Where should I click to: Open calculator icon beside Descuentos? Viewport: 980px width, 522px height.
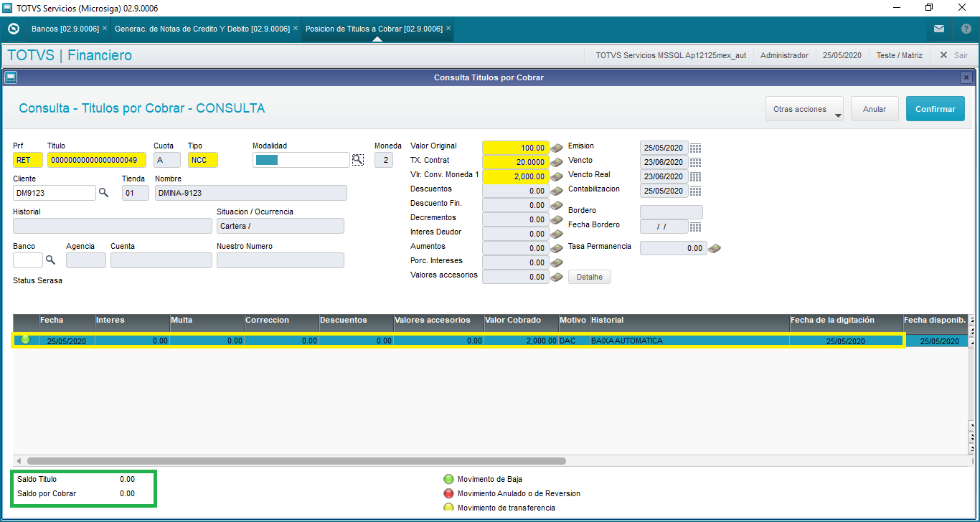click(557, 191)
